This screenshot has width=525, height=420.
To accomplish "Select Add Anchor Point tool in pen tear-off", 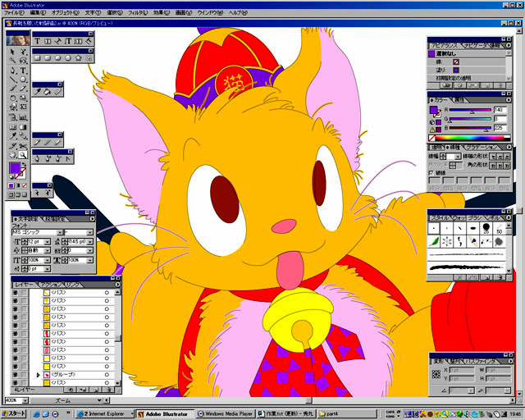I will [x=48, y=159].
